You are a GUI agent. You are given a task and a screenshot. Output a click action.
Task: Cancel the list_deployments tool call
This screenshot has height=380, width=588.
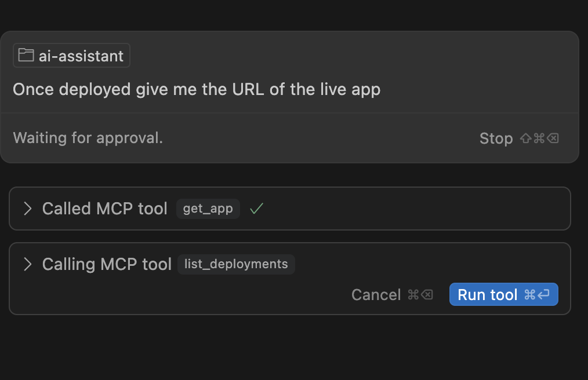tap(376, 295)
